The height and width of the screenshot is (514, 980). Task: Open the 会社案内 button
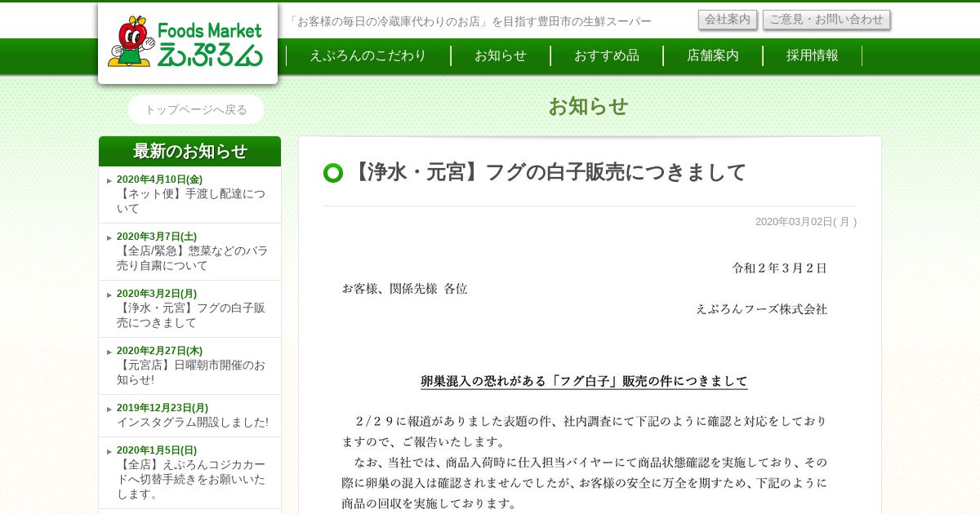point(728,20)
